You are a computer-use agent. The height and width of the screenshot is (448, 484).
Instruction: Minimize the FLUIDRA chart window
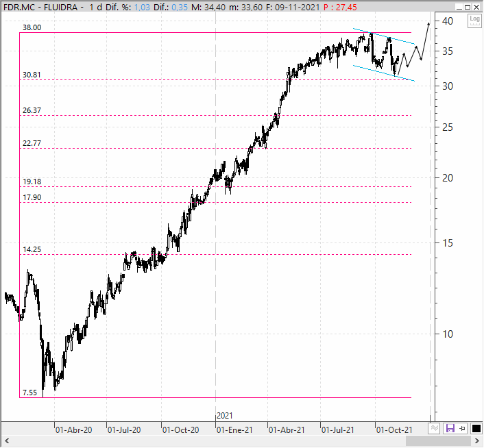pyautogui.click(x=459, y=7)
